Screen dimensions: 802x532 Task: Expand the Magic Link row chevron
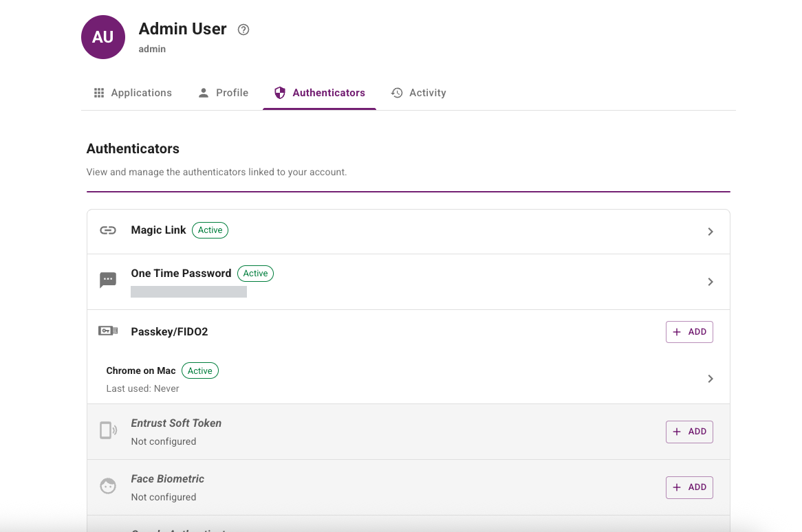coord(711,232)
